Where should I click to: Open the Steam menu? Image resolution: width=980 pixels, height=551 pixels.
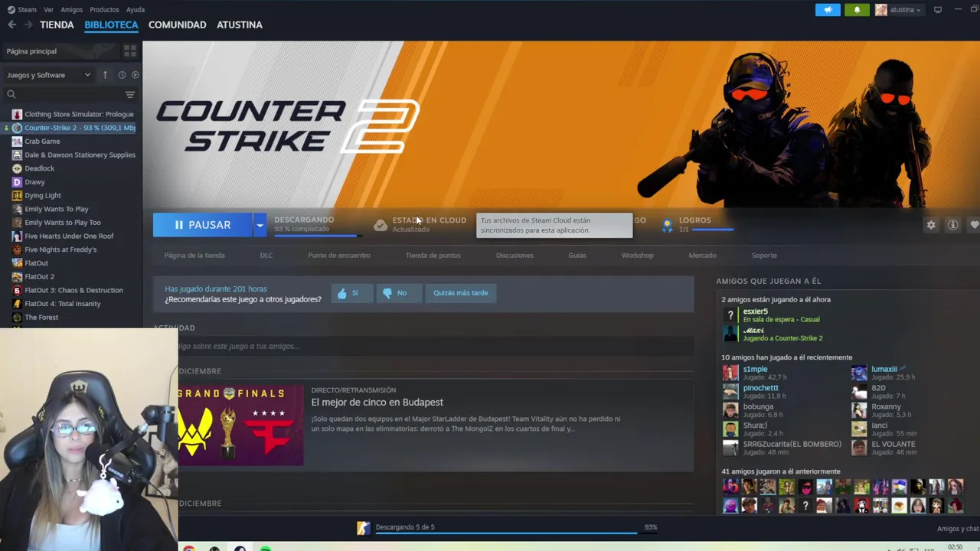coord(22,10)
